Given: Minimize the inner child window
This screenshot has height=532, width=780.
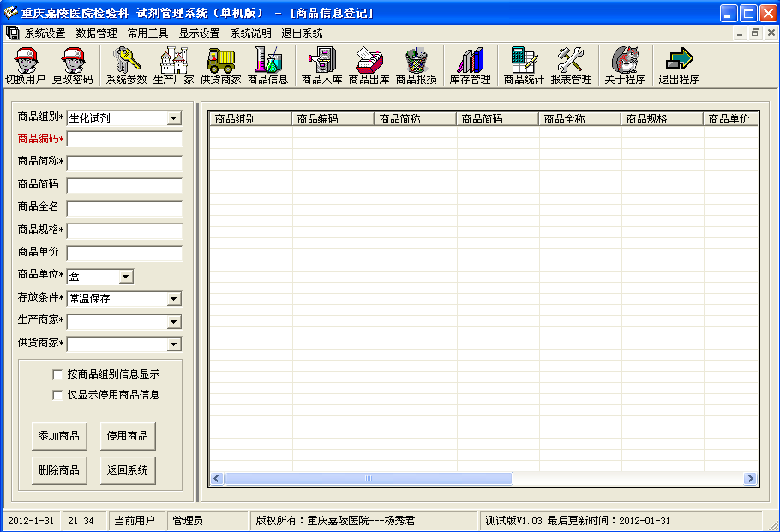Looking at the screenshot, I should point(740,33).
